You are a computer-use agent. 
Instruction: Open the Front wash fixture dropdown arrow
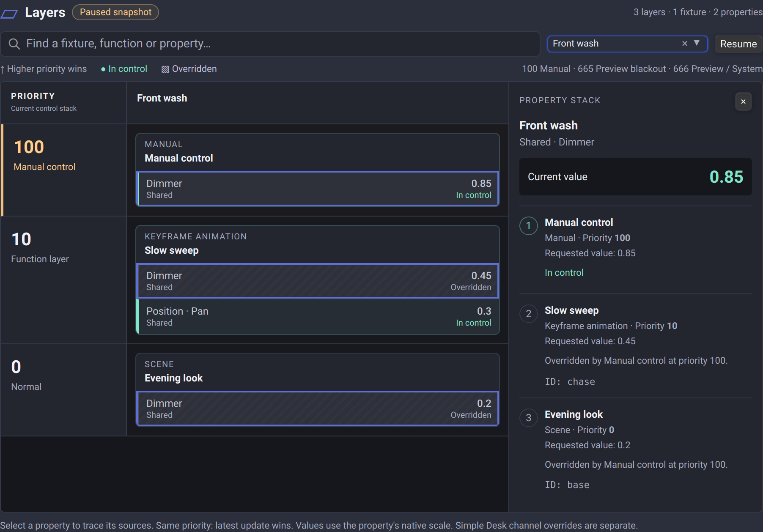pos(697,43)
